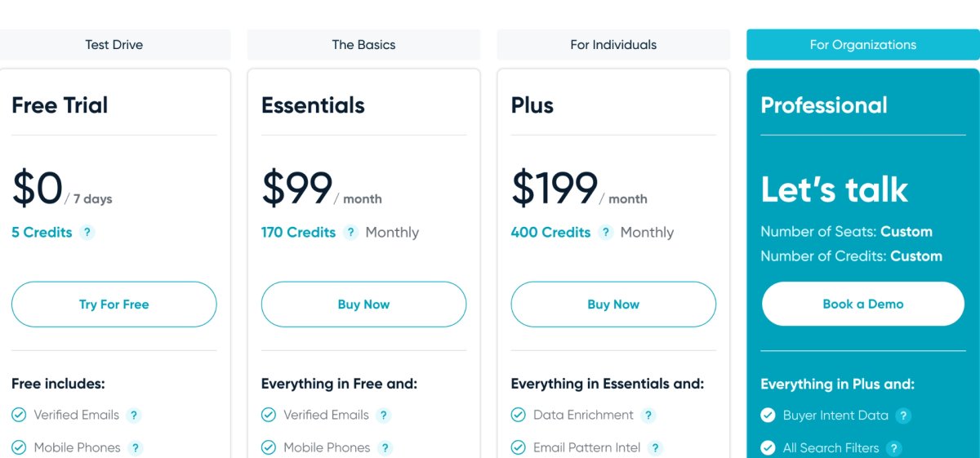Show tooltip for Email Pattern Intel

(x=655, y=448)
